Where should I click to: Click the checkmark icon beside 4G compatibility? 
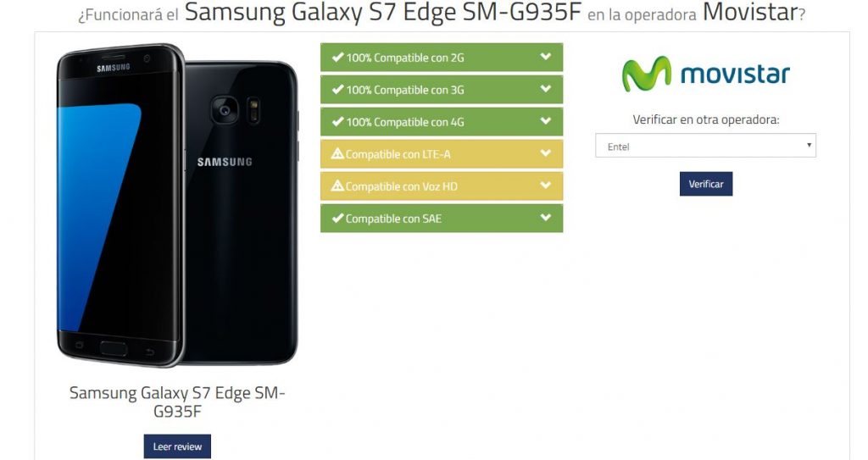point(337,121)
